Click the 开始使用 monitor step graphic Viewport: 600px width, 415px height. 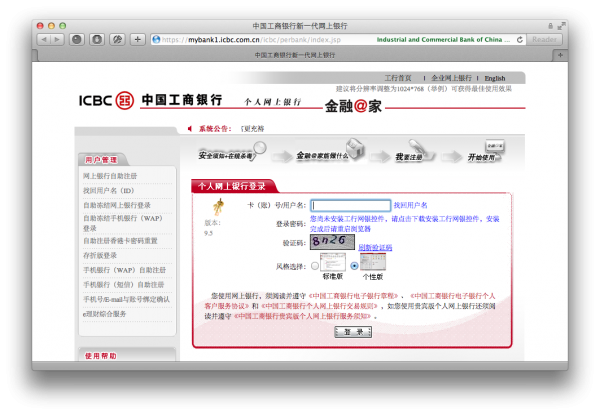coord(486,151)
